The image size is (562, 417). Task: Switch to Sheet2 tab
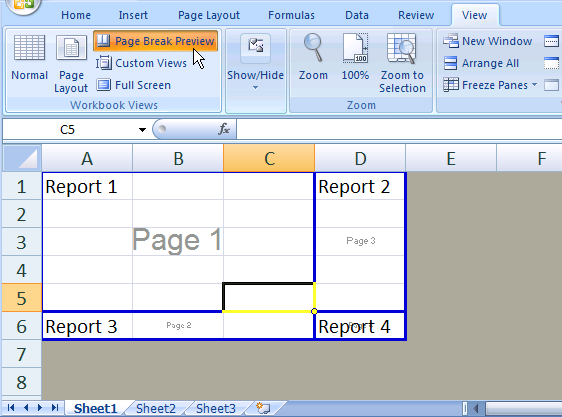[x=156, y=408]
